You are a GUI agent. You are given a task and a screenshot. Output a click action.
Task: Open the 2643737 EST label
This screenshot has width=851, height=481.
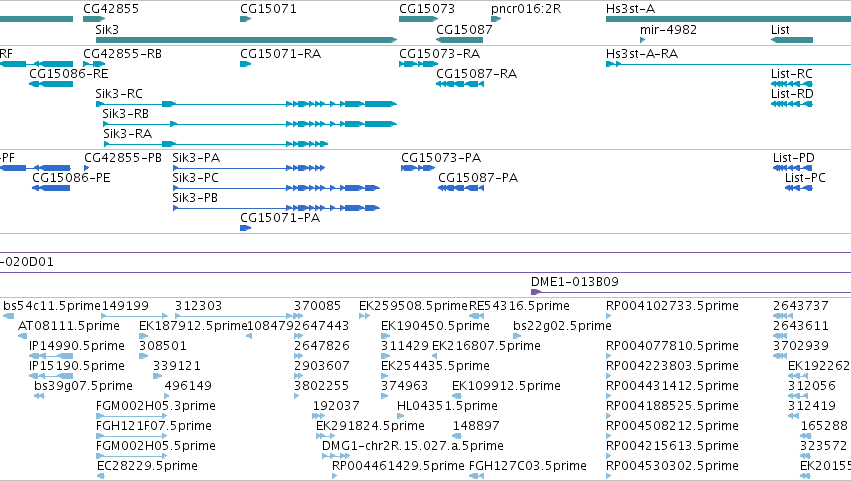[x=801, y=306]
